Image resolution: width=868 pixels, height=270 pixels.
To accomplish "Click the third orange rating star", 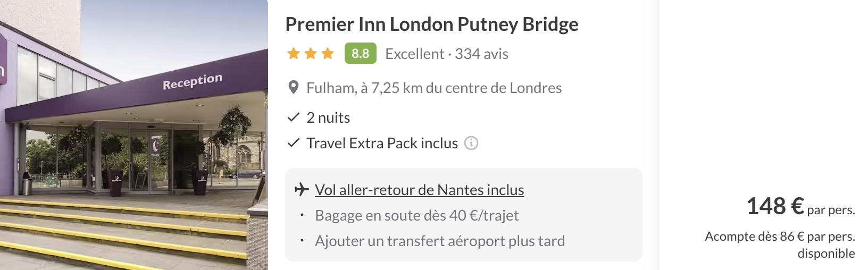I will [328, 54].
